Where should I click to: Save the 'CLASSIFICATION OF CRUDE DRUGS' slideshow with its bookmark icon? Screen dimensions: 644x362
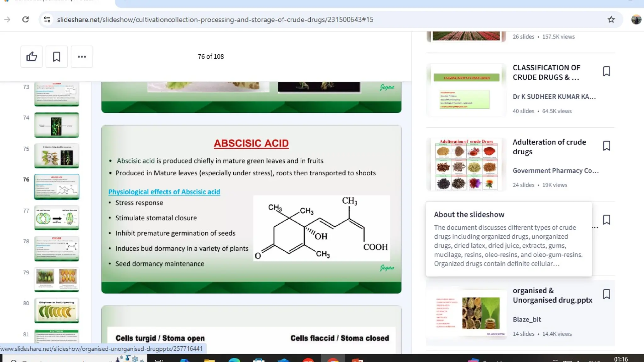tap(607, 71)
